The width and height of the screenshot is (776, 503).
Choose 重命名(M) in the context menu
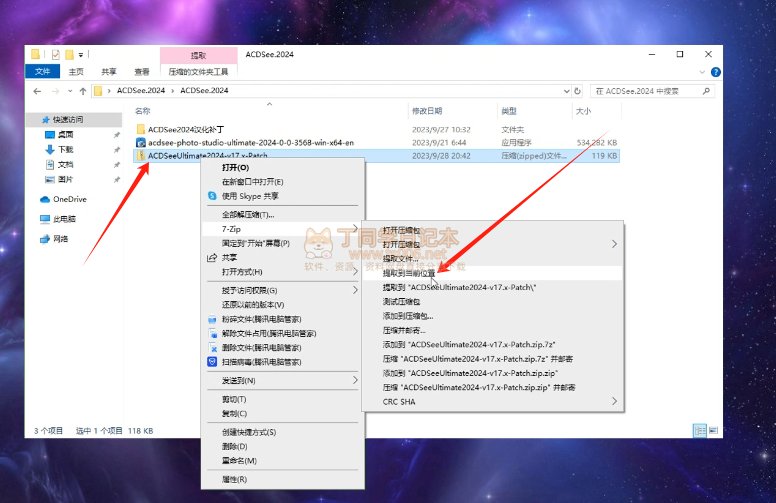coord(283,460)
